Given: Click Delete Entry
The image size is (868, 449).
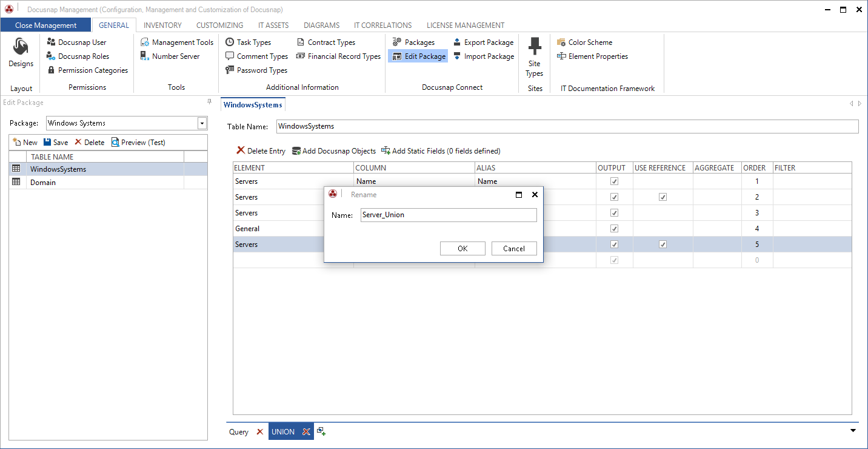Looking at the screenshot, I should click(261, 151).
